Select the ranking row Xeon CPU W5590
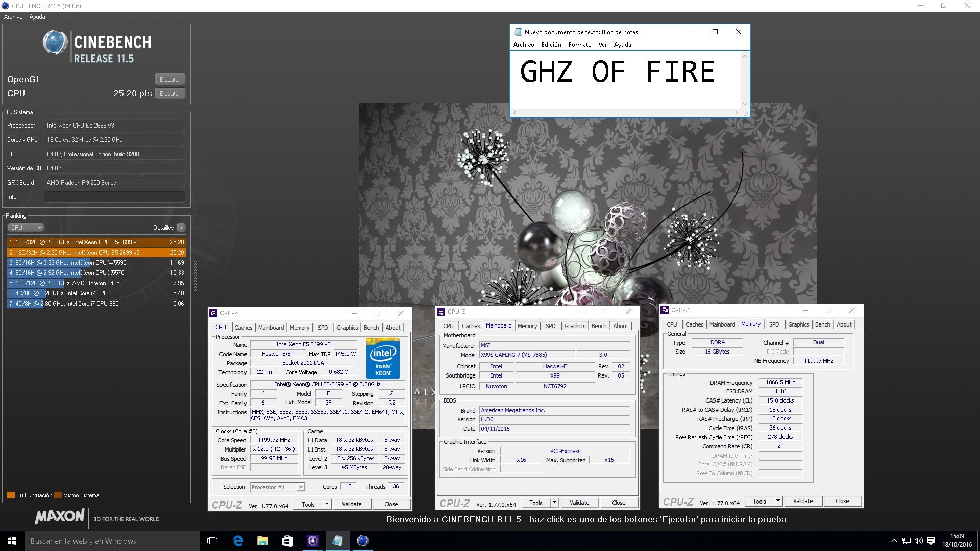This screenshot has width=980, height=551. coord(96,263)
